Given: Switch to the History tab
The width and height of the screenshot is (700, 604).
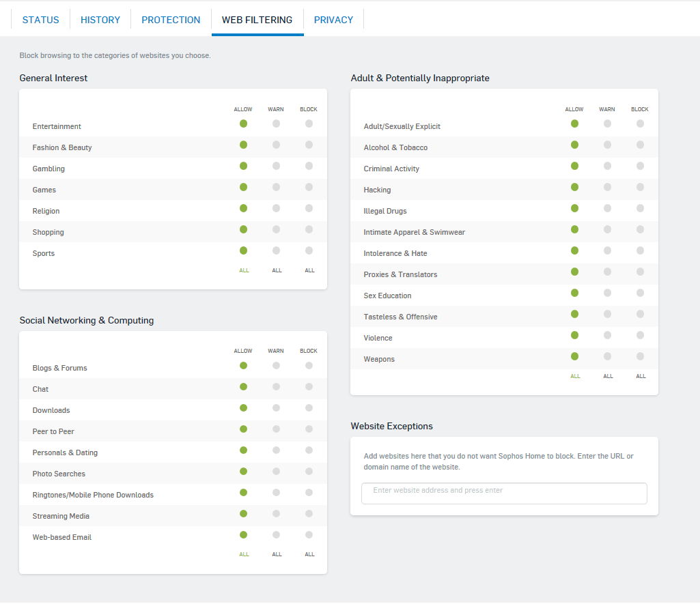Looking at the screenshot, I should [100, 20].
